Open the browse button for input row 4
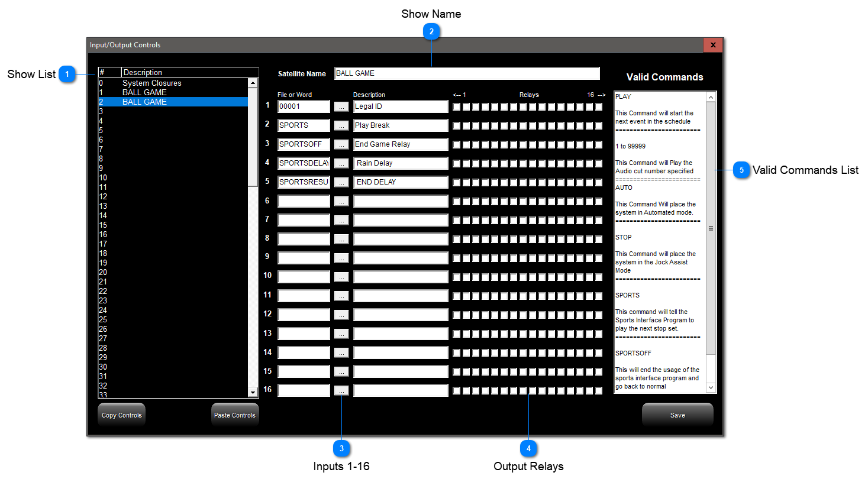The image size is (868, 482). click(x=341, y=163)
